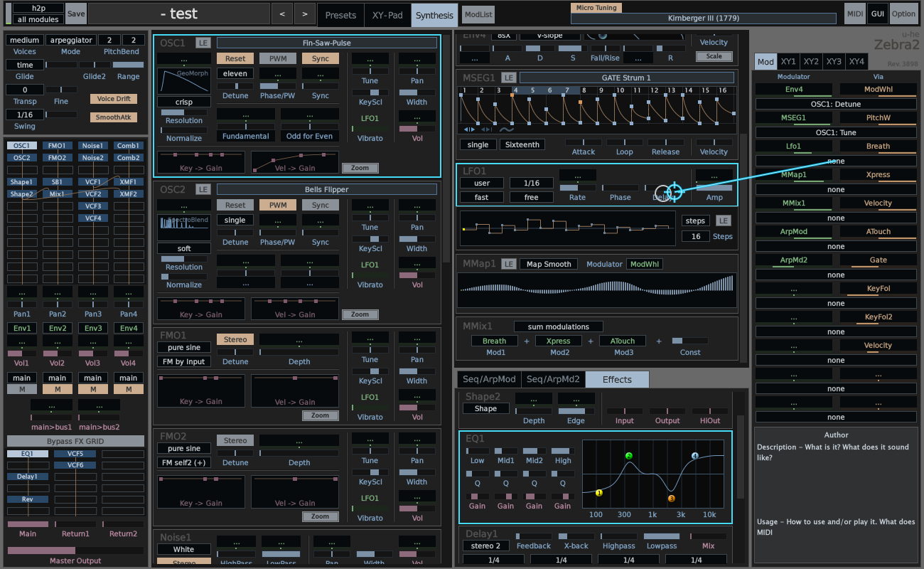This screenshot has width=924, height=569.
Task: Toggle the OSC1 Reset button
Action: point(235,58)
